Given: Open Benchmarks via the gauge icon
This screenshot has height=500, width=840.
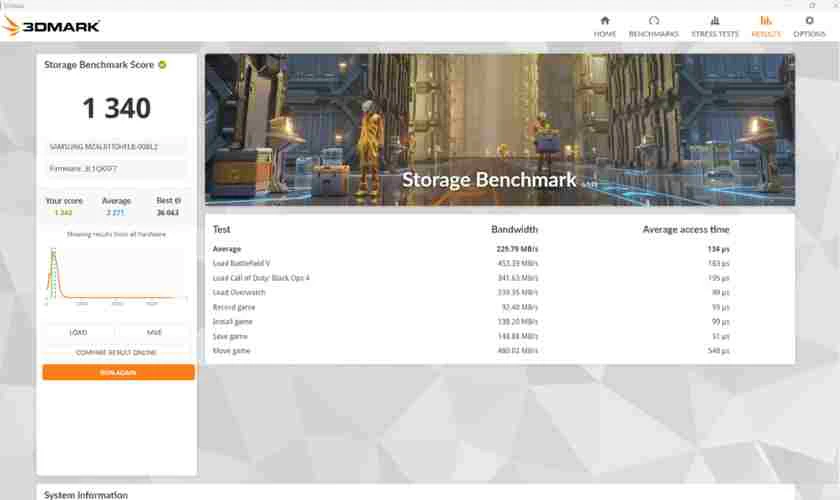Looking at the screenshot, I should click(653, 20).
